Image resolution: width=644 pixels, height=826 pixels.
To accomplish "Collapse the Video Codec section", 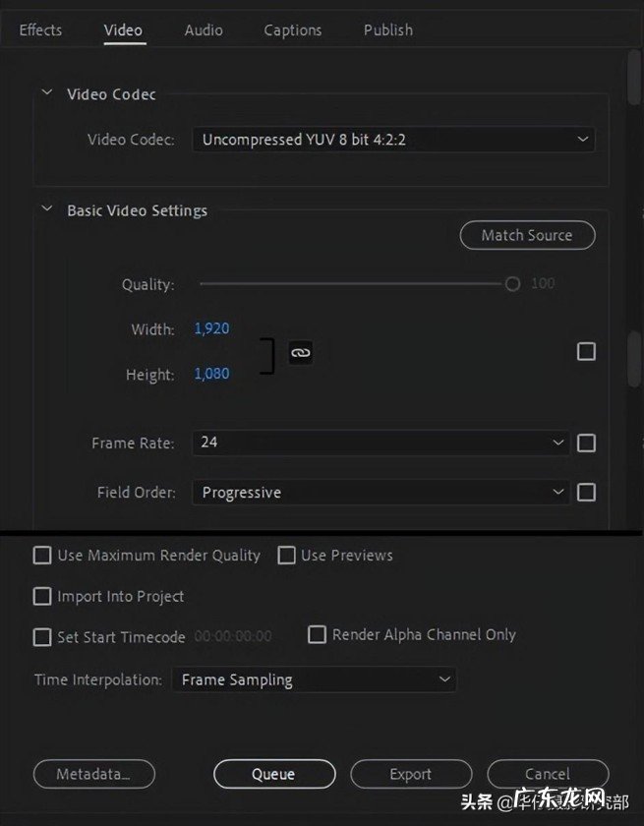I will pos(46,91).
